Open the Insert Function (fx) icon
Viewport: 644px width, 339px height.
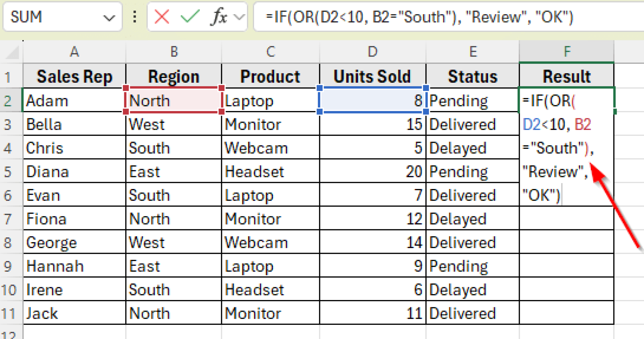[x=219, y=17]
